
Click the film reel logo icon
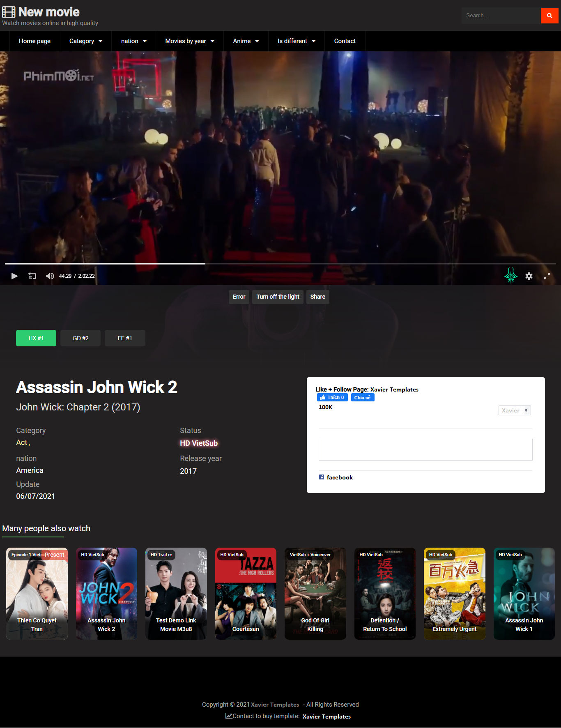point(9,12)
